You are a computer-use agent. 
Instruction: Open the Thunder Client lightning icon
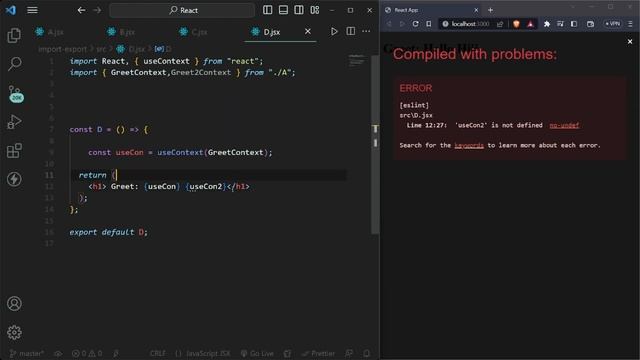coord(14,179)
